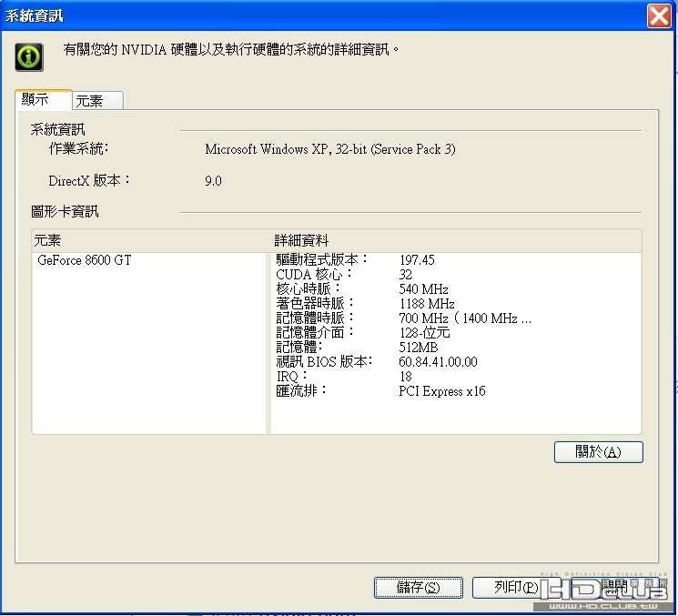Viewport: 678px width, 616px height.
Task: Click the 驅動程式版本 label
Action: pos(321,259)
